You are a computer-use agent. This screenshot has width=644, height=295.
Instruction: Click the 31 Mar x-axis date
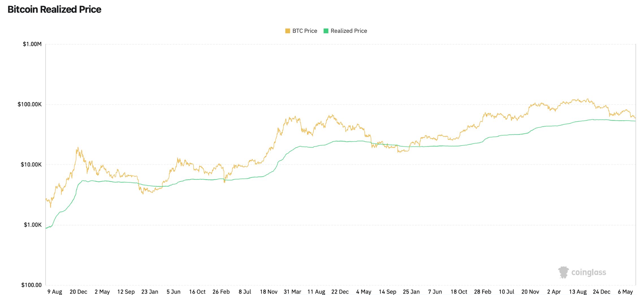pyautogui.click(x=292, y=292)
